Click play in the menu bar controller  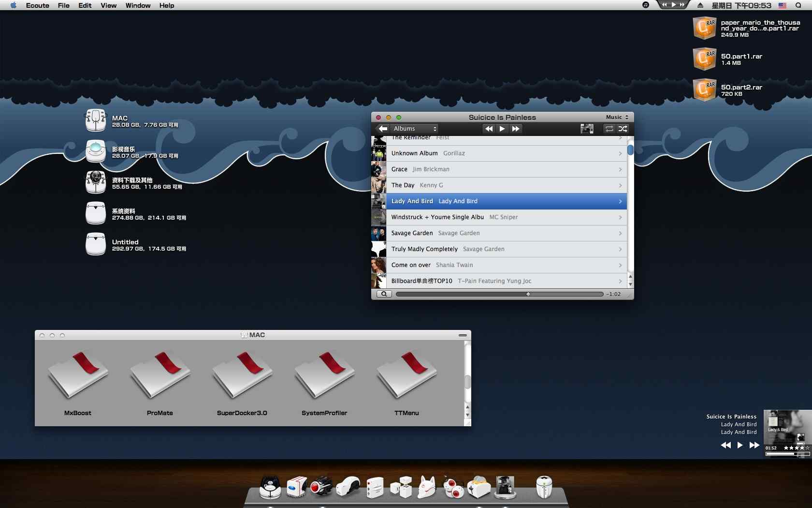[x=673, y=4]
